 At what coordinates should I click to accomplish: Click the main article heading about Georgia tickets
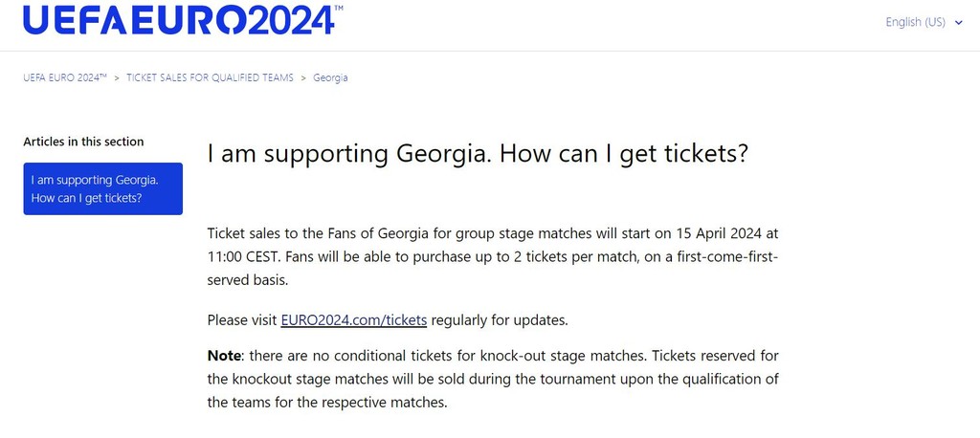[478, 154]
